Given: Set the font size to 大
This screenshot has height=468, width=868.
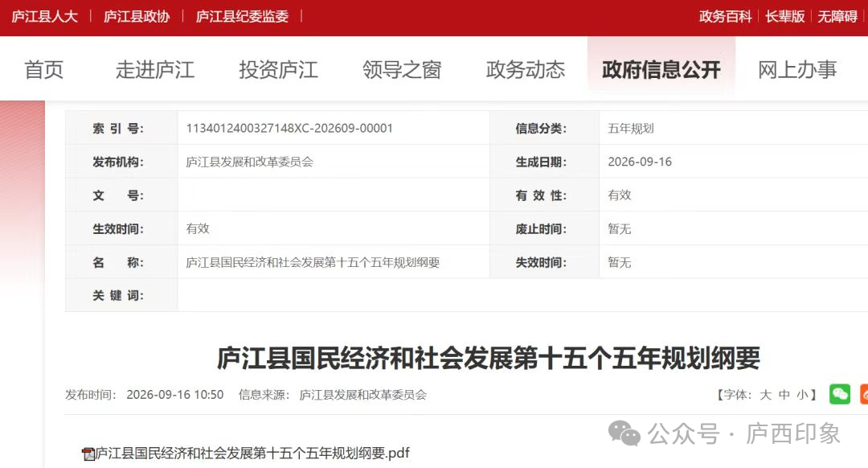Looking at the screenshot, I should (766, 395).
